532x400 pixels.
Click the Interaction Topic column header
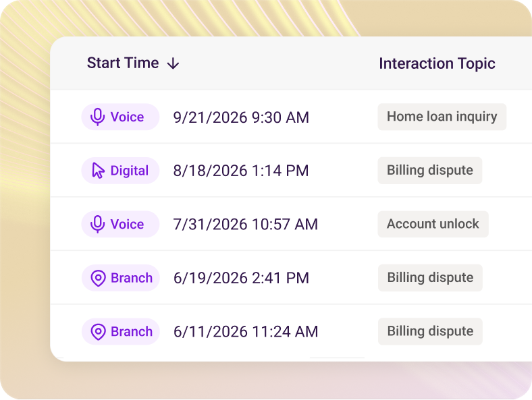pos(437,63)
